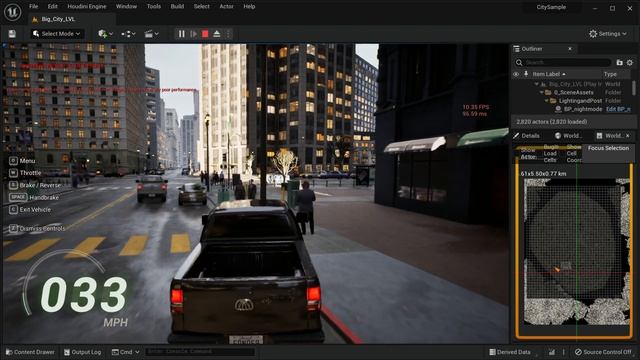Open the Derived Data menu
640x360 pixels.
point(510,352)
